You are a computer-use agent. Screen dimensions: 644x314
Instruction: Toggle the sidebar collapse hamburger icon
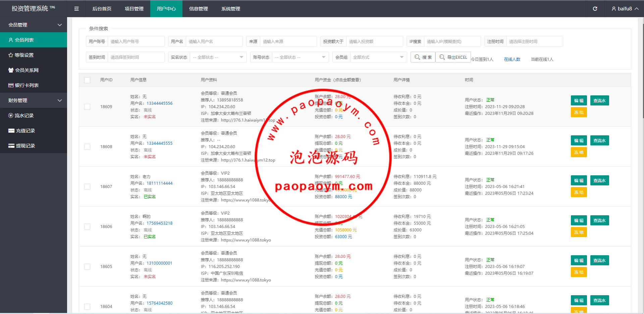76,9
